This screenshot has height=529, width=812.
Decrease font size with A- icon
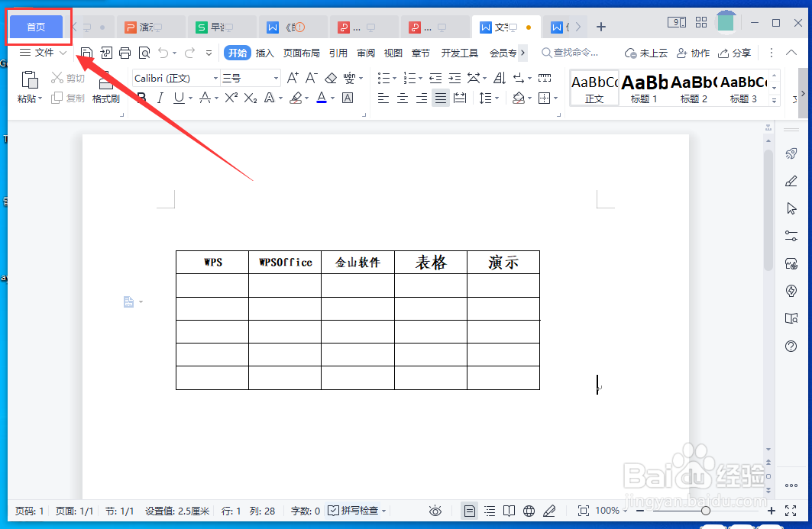pyautogui.click(x=311, y=78)
